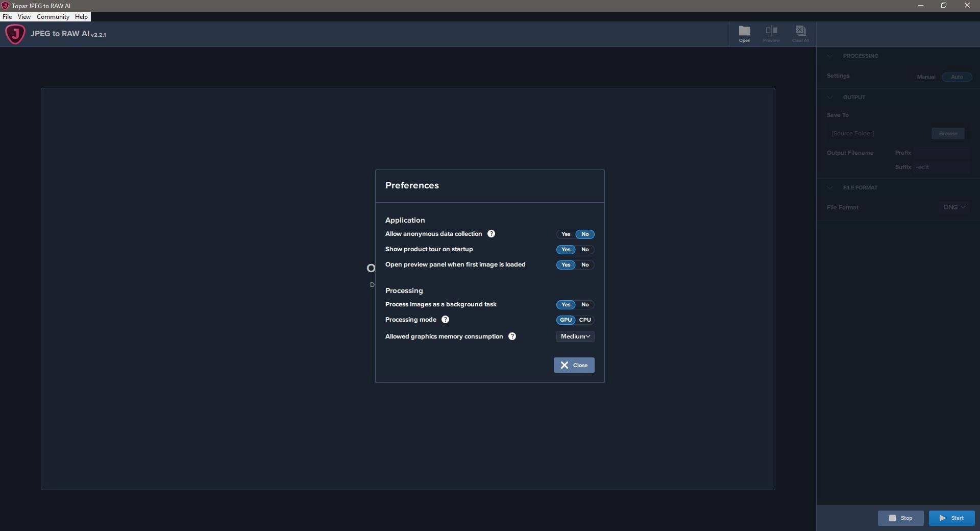Collapse the OUTPUT section chevron
The height and width of the screenshot is (531, 980).
tap(830, 98)
